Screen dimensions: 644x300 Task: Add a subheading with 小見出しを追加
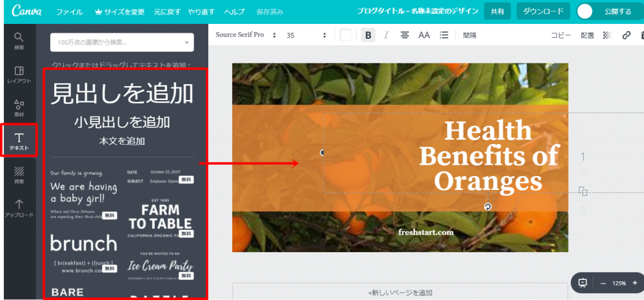tap(122, 122)
